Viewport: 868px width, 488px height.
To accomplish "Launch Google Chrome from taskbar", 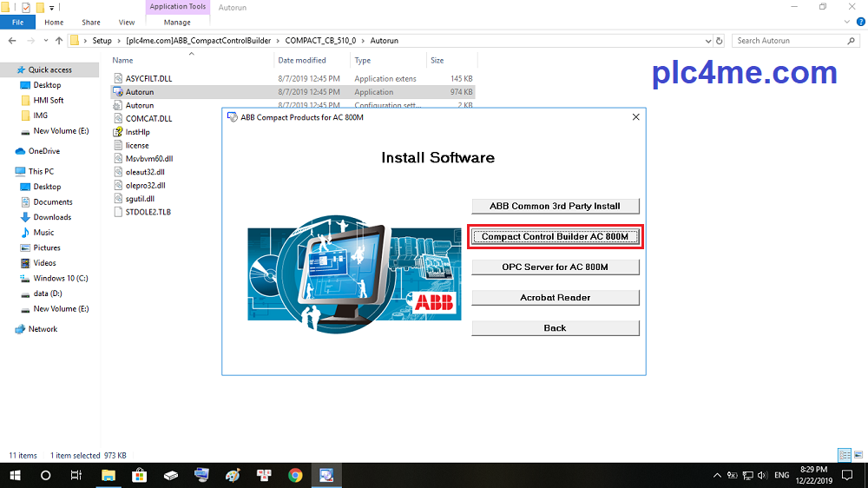I will pos(295,475).
